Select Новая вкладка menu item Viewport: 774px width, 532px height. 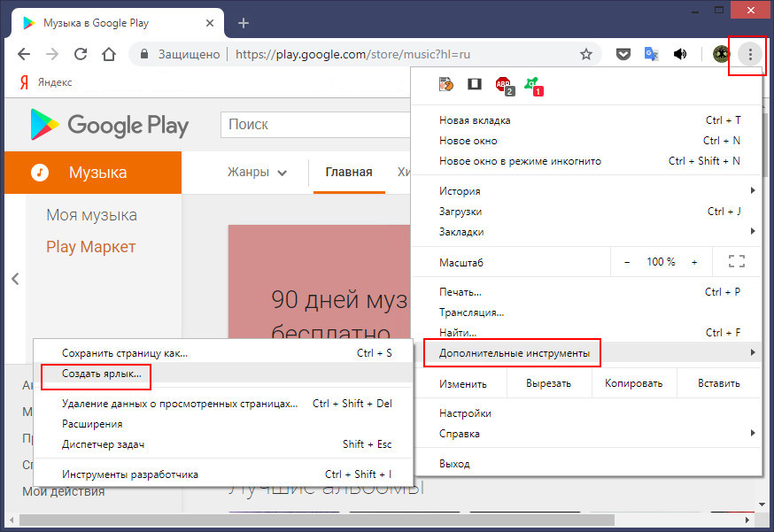(x=586, y=120)
